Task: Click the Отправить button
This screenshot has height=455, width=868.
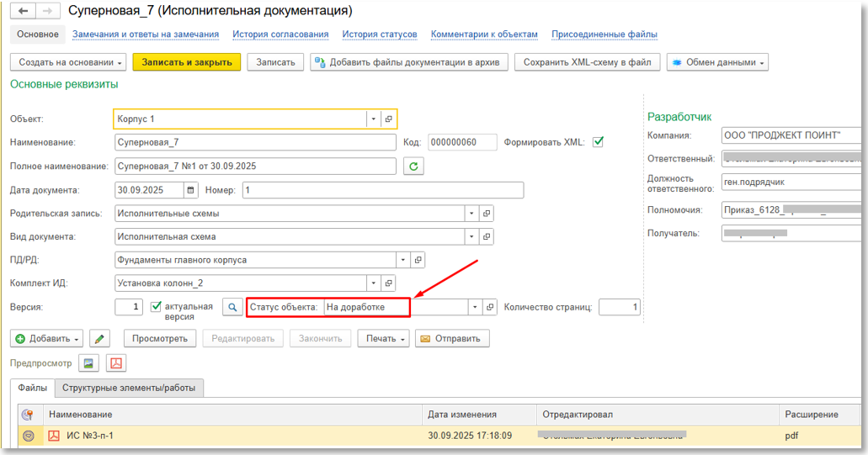Action: pyautogui.click(x=450, y=339)
